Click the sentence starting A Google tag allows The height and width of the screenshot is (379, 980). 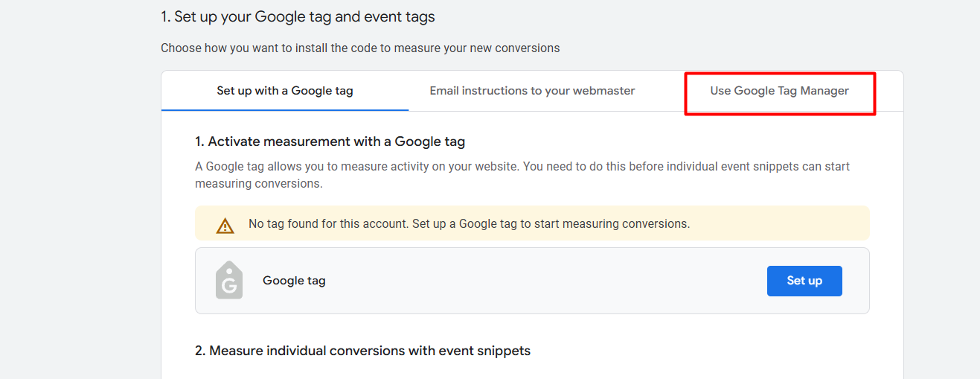(357, 166)
